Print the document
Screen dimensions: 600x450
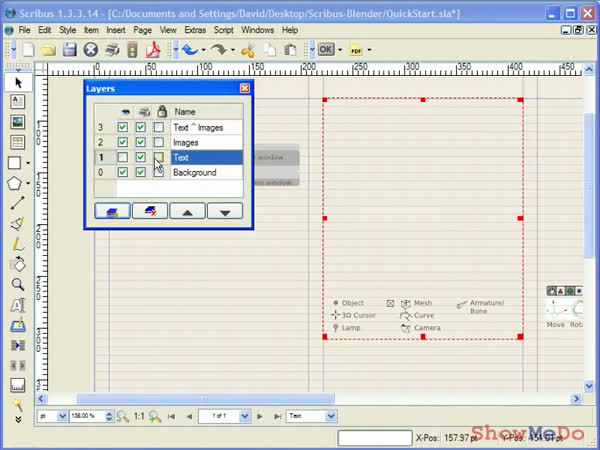[x=112, y=50]
